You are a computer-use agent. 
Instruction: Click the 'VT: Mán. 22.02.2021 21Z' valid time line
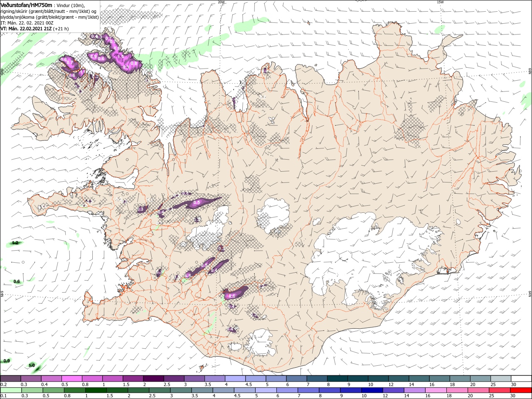26,29
